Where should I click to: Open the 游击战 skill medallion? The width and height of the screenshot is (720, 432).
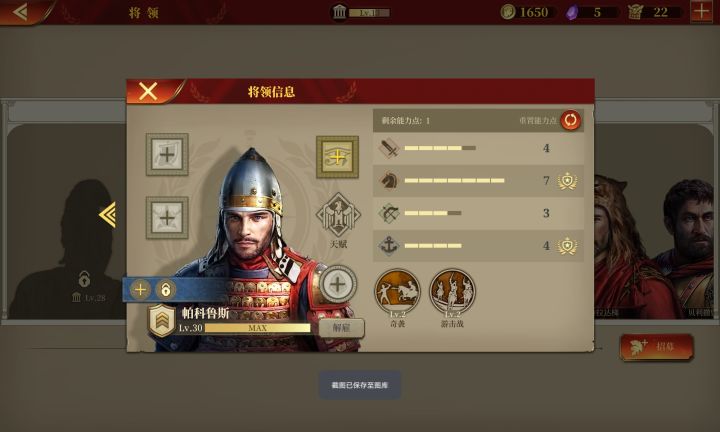point(452,292)
